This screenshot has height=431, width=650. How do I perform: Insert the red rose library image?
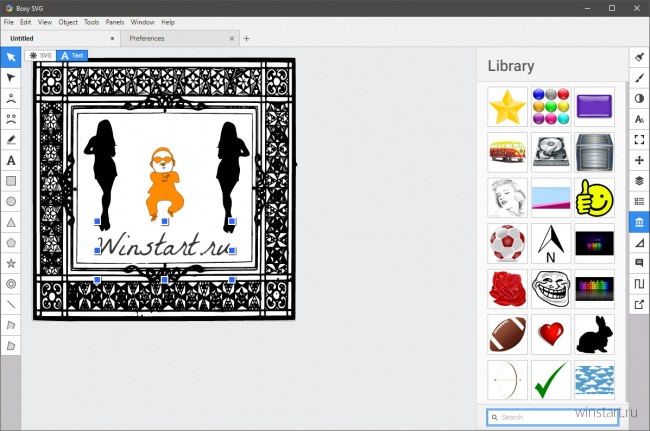[507, 289]
